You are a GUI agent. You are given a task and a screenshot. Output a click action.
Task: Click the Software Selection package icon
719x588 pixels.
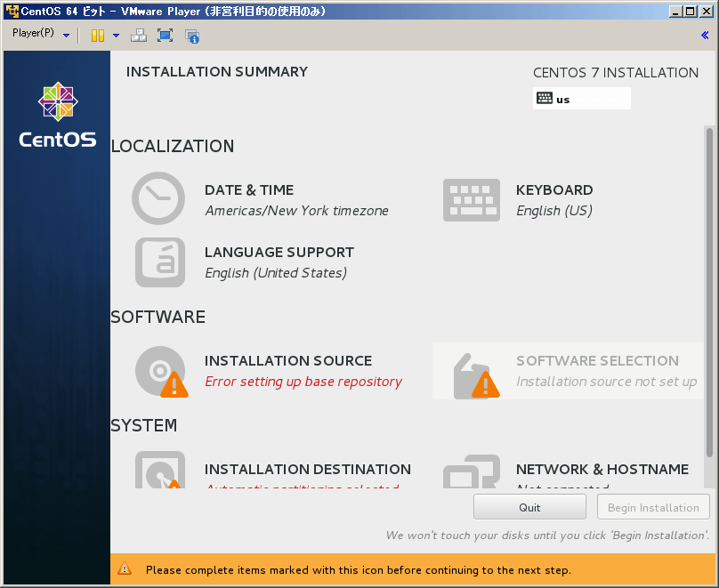[x=476, y=375]
